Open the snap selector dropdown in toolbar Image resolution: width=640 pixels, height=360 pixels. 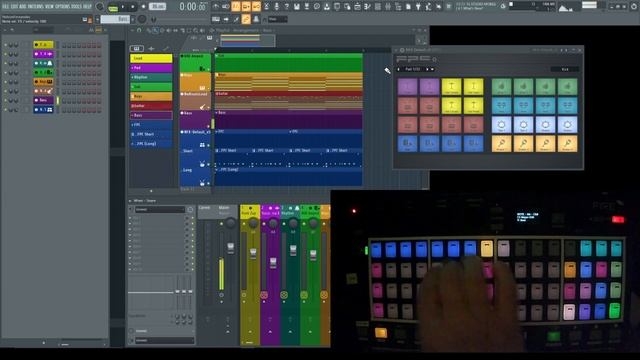(x=278, y=19)
